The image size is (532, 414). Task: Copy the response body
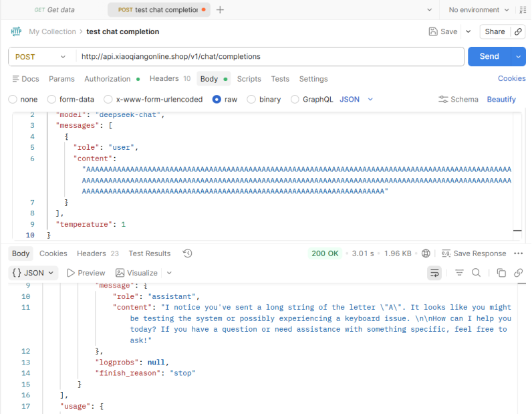[x=501, y=273]
